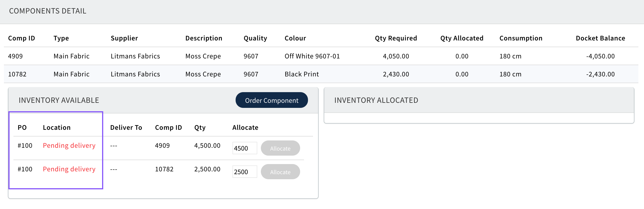The width and height of the screenshot is (644, 209).
Task: Click the Qty Allocated column header
Action: pos(462,38)
